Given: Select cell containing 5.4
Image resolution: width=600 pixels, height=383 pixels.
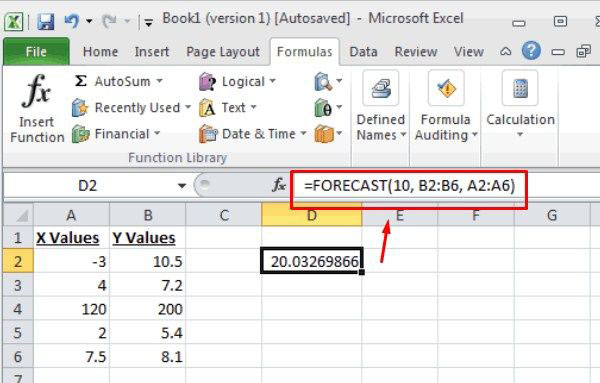Looking at the screenshot, I should click(x=148, y=332).
